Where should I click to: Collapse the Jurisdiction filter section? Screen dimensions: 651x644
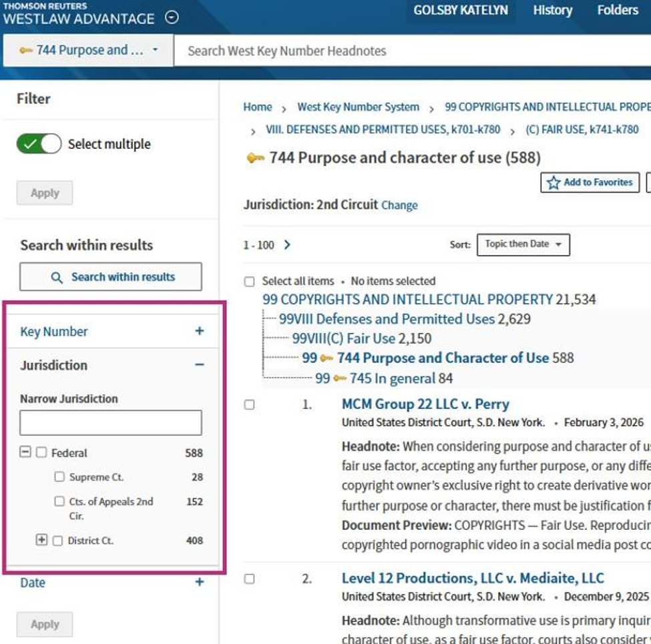point(199,365)
